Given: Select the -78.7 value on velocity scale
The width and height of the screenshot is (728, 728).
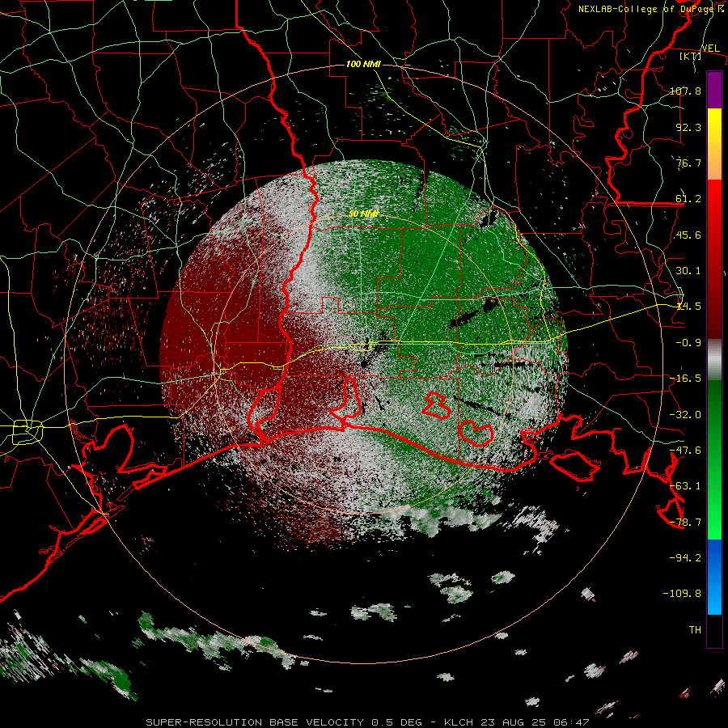Looking at the screenshot, I should pyautogui.click(x=685, y=523).
